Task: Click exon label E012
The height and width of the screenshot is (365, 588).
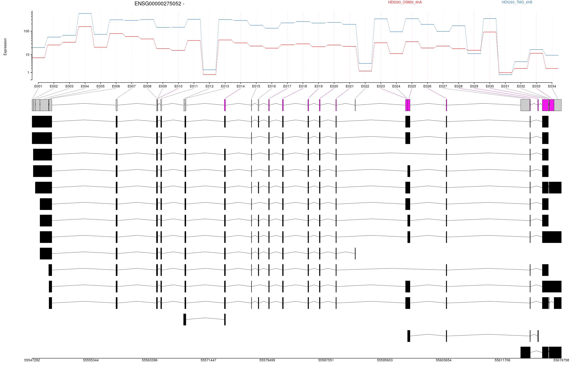Action: (x=209, y=86)
